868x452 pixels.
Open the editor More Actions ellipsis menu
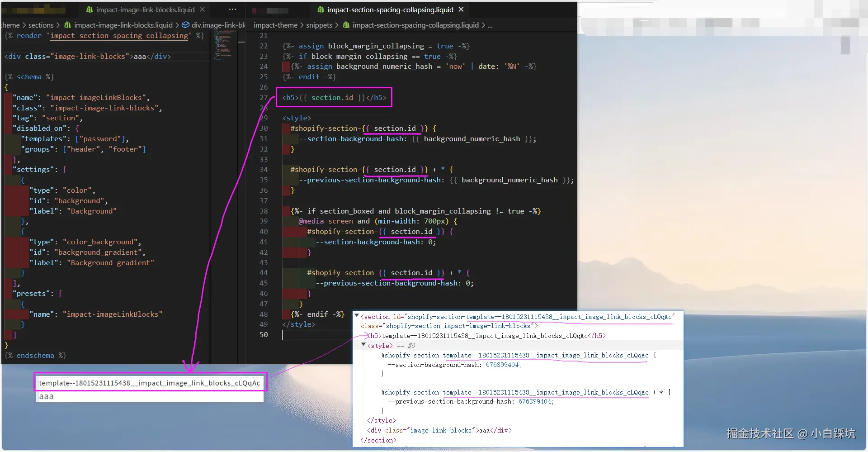(x=232, y=10)
